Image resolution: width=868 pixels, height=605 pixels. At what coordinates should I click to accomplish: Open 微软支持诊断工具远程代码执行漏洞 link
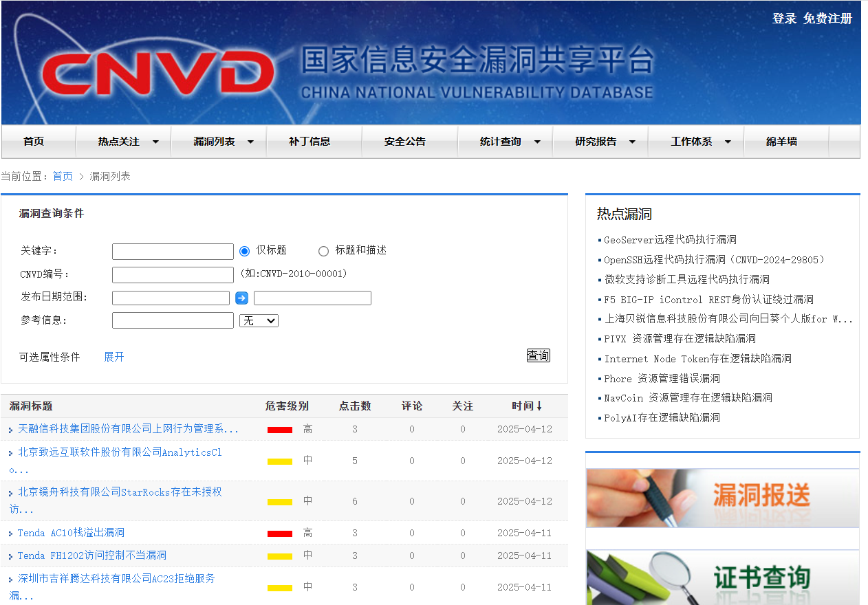click(x=687, y=280)
